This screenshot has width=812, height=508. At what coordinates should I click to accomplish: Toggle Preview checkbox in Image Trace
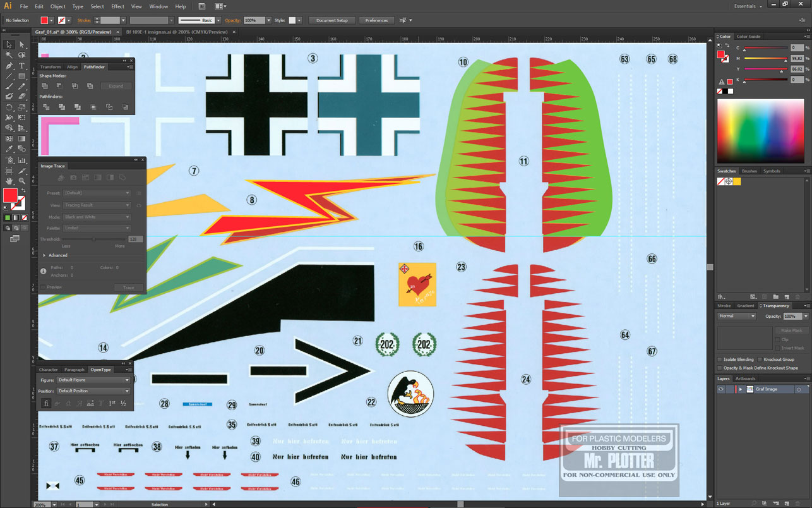coord(43,287)
